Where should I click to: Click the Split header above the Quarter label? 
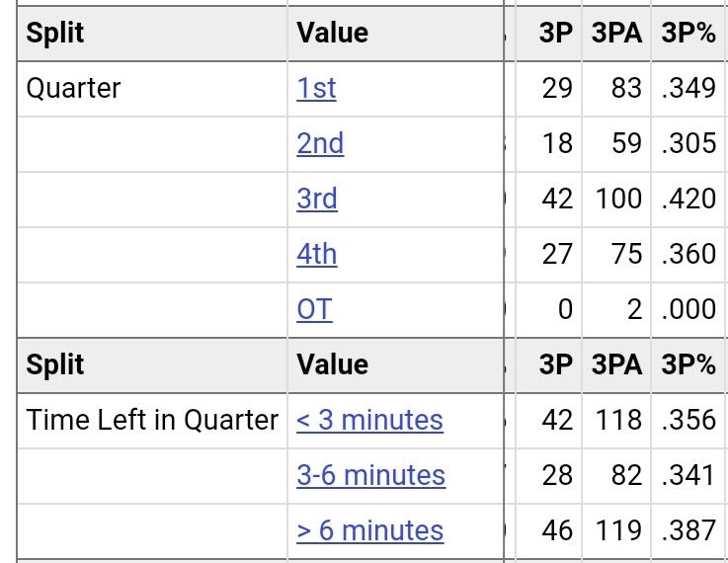[x=55, y=33]
